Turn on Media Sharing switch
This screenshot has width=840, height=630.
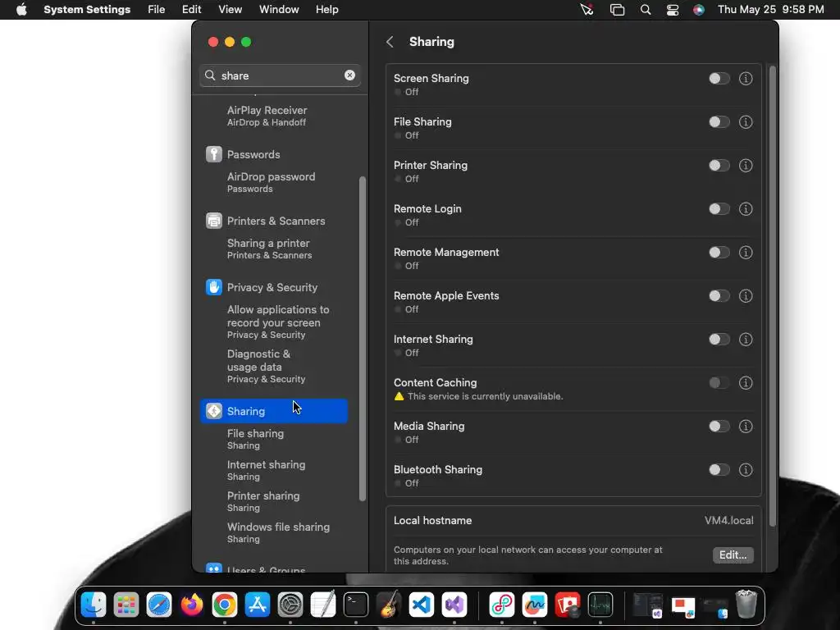719,427
